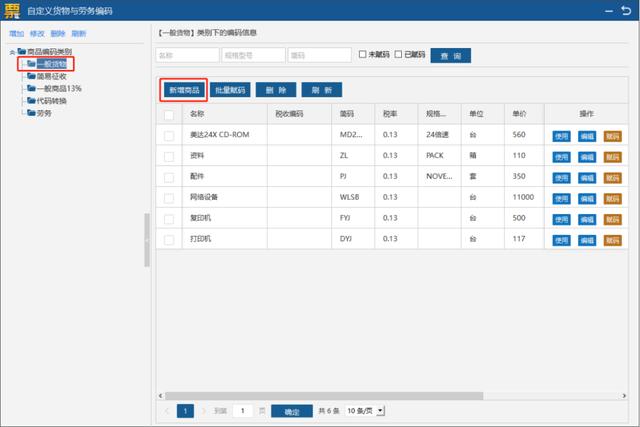Check the 未赋码 filter checkbox
This screenshot has height=427, width=640.
[362, 54]
